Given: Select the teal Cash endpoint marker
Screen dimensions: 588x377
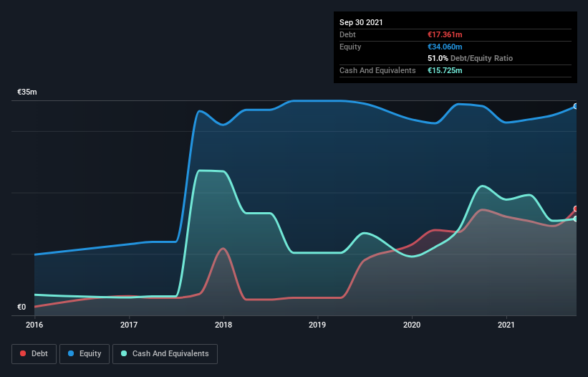Looking at the screenshot, I should coord(576,219).
